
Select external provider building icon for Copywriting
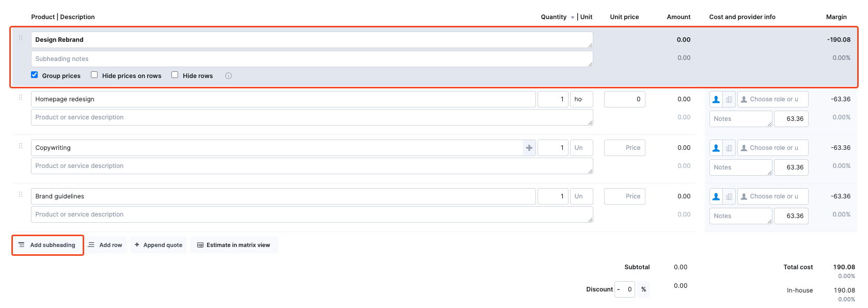[x=729, y=148]
